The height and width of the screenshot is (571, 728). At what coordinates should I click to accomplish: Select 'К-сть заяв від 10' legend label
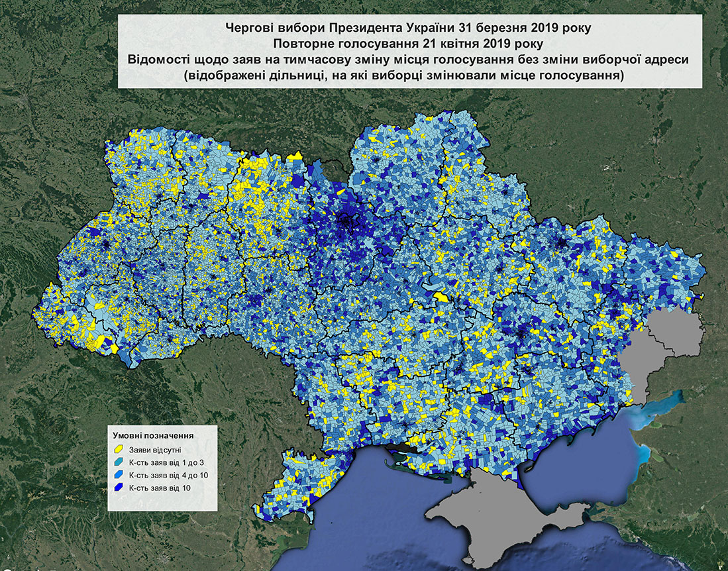tap(160, 488)
